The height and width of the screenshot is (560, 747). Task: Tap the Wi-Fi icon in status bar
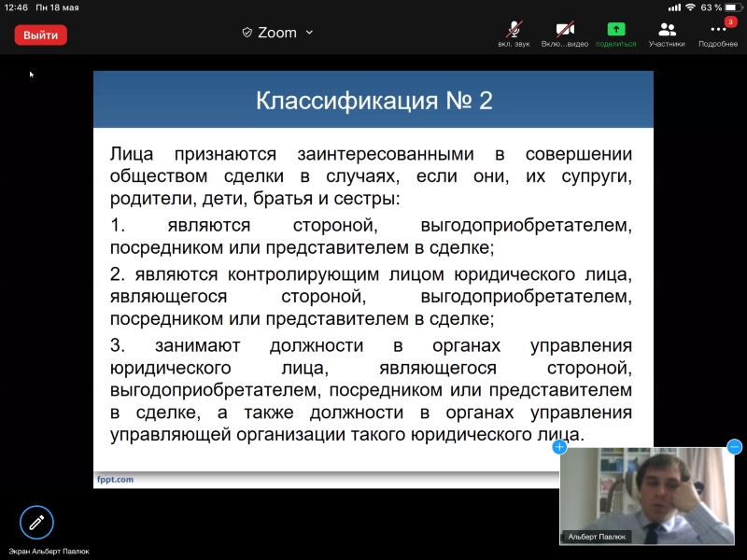(690, 7)
